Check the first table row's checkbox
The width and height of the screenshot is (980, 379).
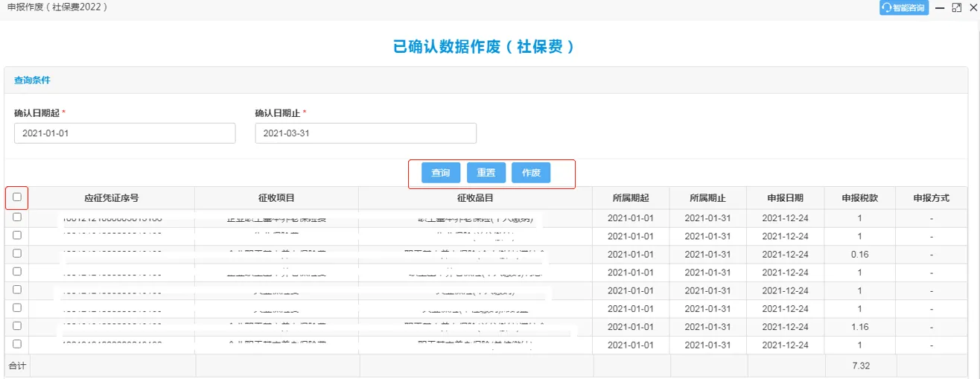[x=16, y=217]
